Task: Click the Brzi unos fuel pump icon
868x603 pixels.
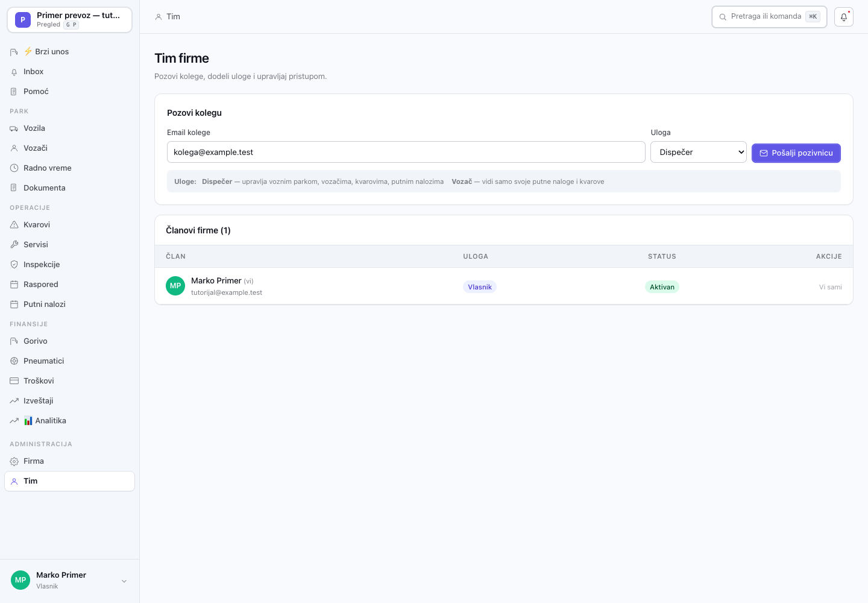Action: point(14,52)
